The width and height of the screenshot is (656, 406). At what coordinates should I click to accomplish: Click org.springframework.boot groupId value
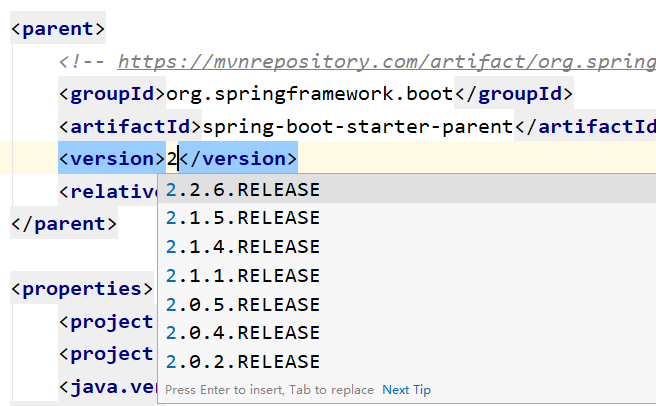[x=310, y=94]
